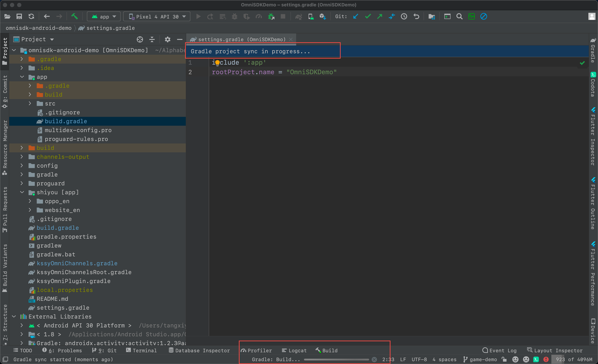
Task: Click the Gradle Build progress bar
Action: coord(336,360)
